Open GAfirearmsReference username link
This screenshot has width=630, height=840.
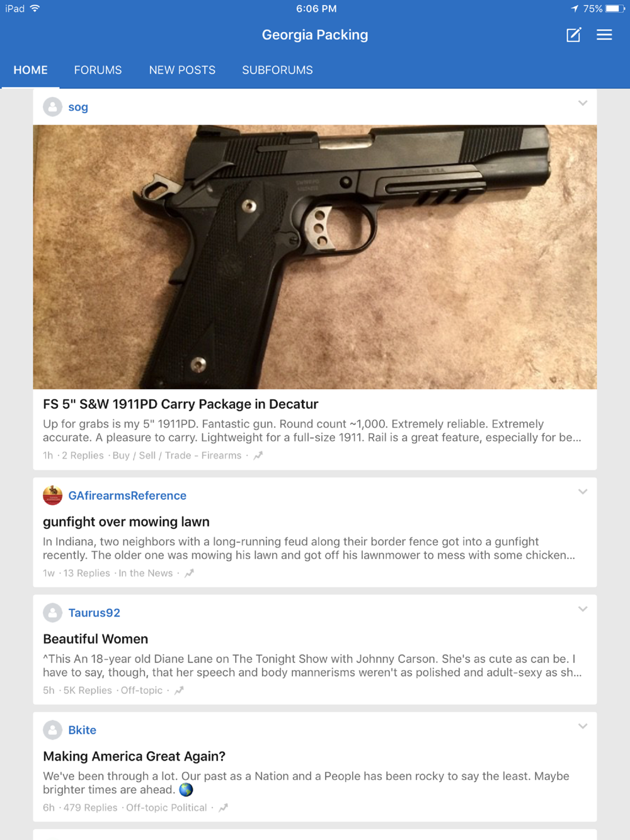(127, 496)
